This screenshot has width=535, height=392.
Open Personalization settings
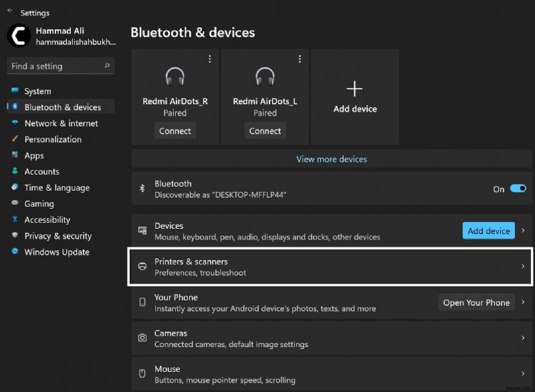tap(60, 139)
